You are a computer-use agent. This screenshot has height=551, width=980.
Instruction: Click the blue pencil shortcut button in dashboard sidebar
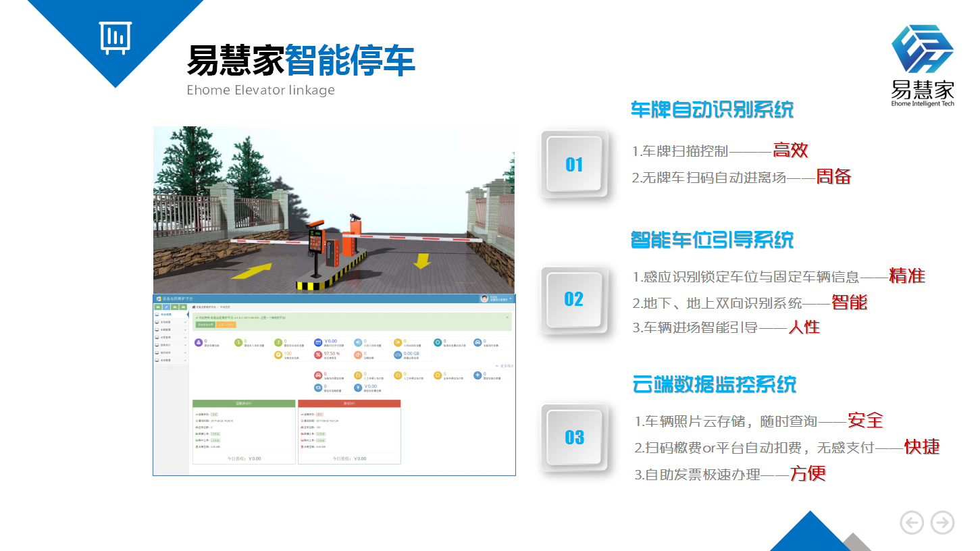[166, 307]
